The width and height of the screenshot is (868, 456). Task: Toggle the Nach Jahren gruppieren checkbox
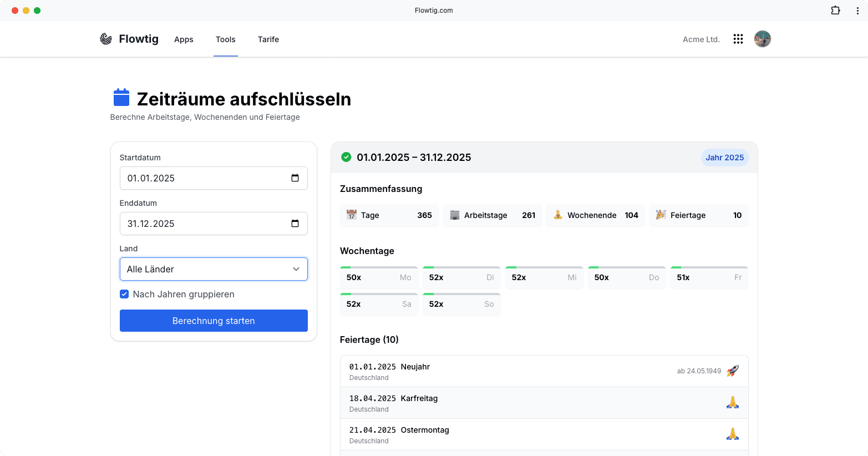(x=124, y=294)
